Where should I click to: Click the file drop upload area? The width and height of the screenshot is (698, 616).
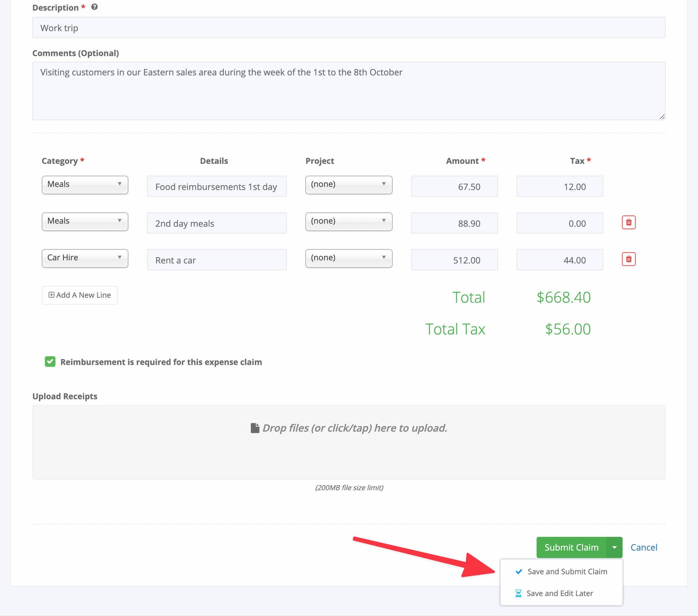[349, 442]
